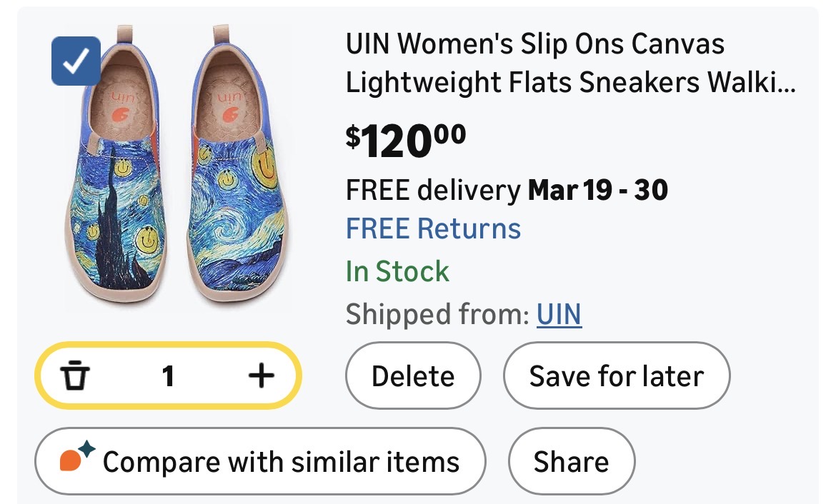This screenshot has width=836, height=504.
Task: Click the trash icon in quantity stepper
Action: coord(74,376)
